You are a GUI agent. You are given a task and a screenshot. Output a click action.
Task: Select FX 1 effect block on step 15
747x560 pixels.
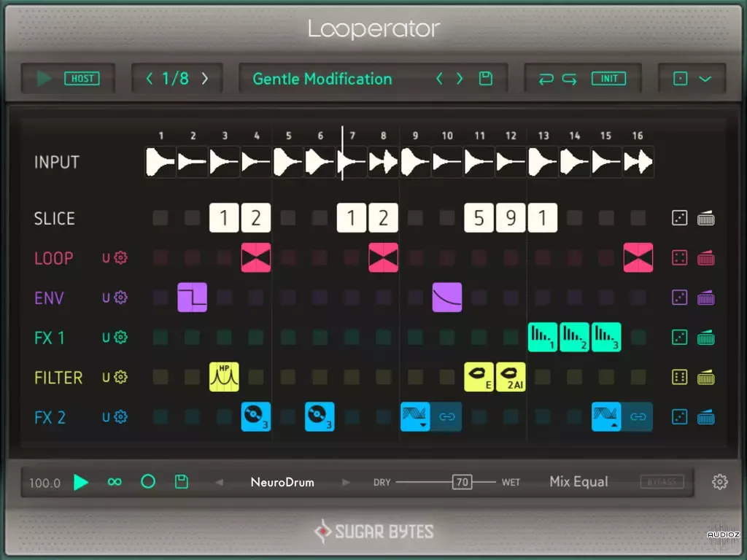click(606, 337)
